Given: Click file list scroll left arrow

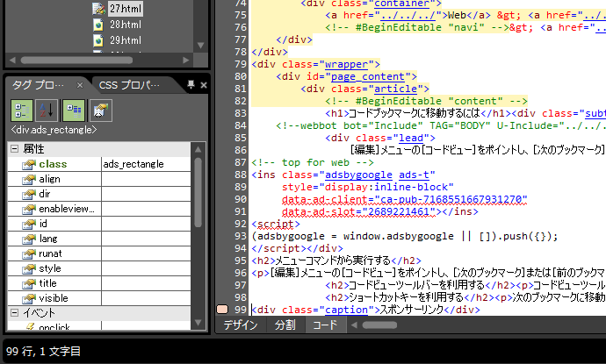Looking at the screenshot, I should coord(12,61).
